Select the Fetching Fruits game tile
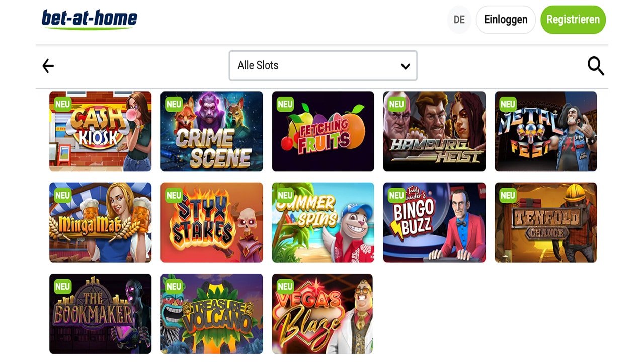 323,131
